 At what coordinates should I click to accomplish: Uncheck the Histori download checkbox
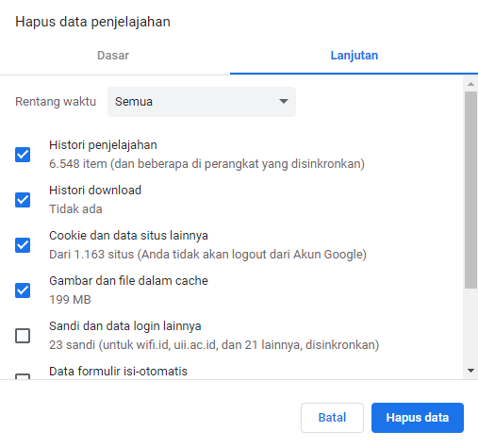[23, 200]
